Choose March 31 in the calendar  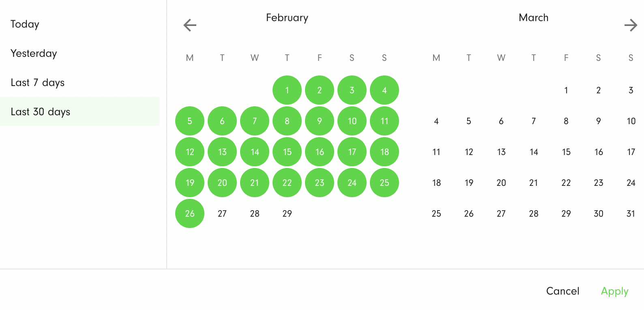[631, 213]
